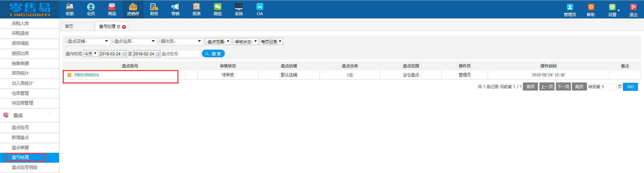Click the 全仓盘点 range cell
Viewport: 644px width, 173px height.
[x=411, y=75]
